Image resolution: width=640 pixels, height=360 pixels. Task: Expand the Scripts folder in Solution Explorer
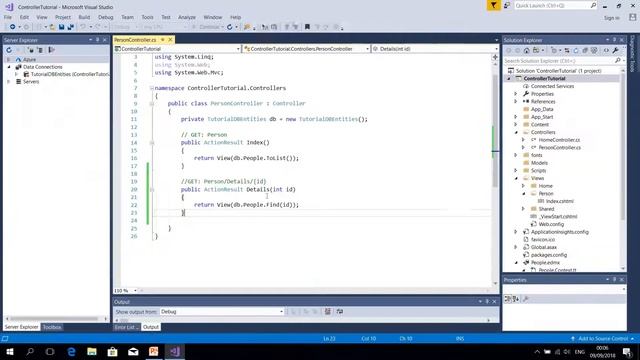pyautogui.click(x=516, y=171)
